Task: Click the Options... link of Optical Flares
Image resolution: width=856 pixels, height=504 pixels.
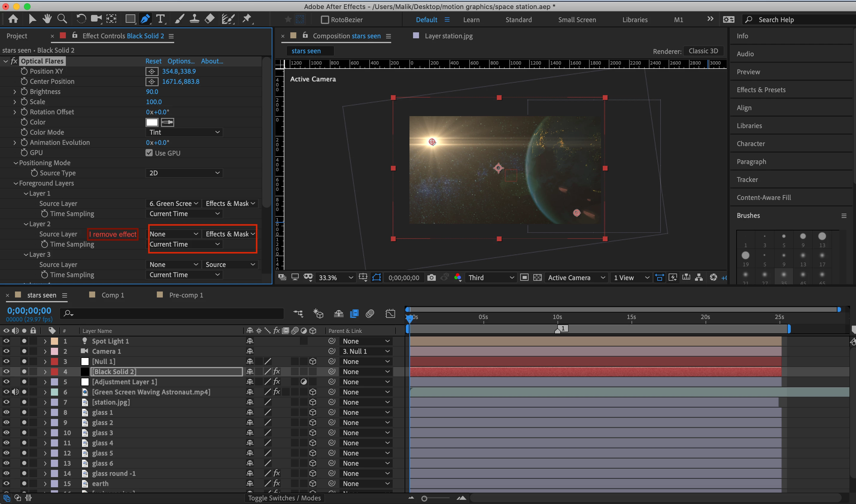Action: pyautogui.click(x=181, y=61)
